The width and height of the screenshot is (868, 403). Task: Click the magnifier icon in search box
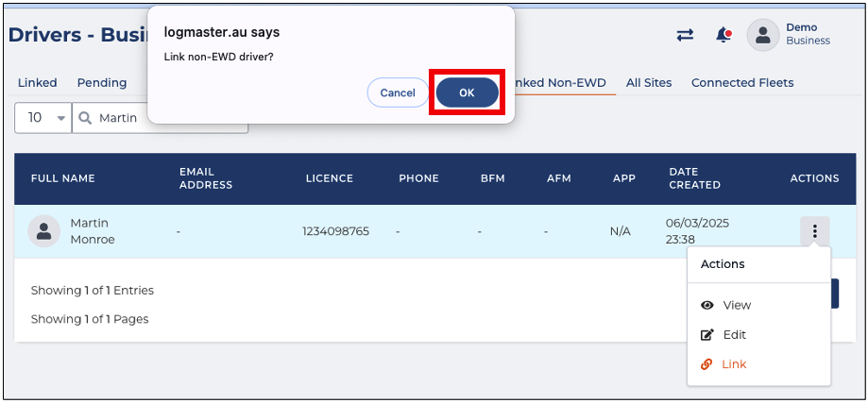pos(85,118)
